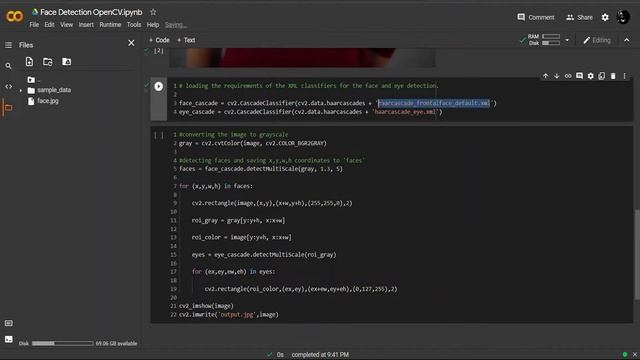Open the user account avatar
The width and height of the screenshot is (640, 360).
pos(623,17)
